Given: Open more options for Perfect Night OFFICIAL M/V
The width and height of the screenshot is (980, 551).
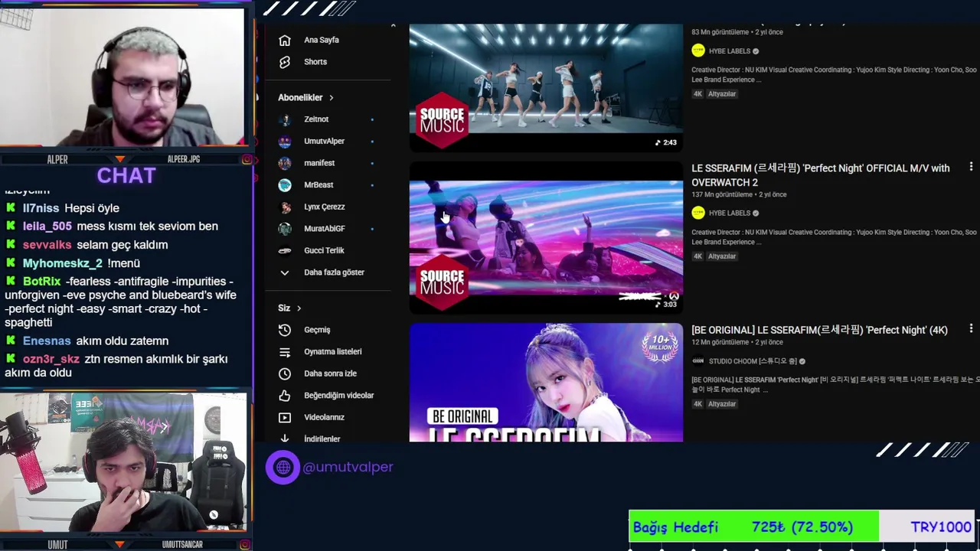Looking at the screenshot, I should click(971, 167).
